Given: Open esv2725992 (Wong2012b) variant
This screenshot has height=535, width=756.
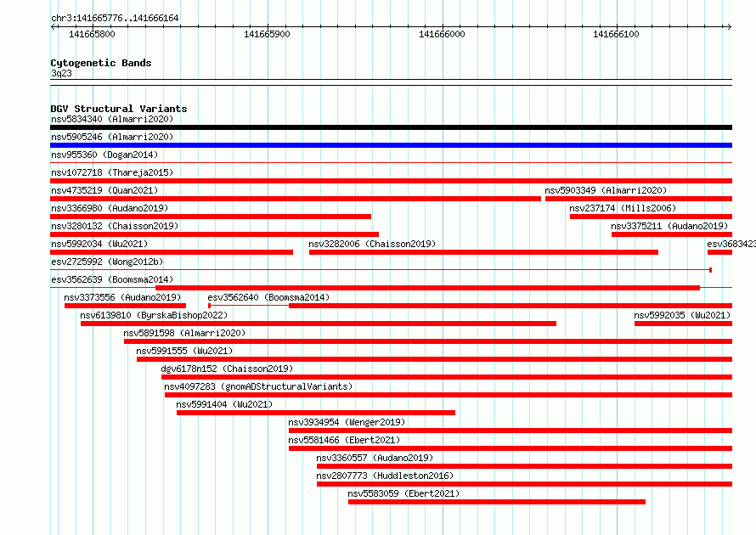Looking at the screenshot, I should 107,262.
